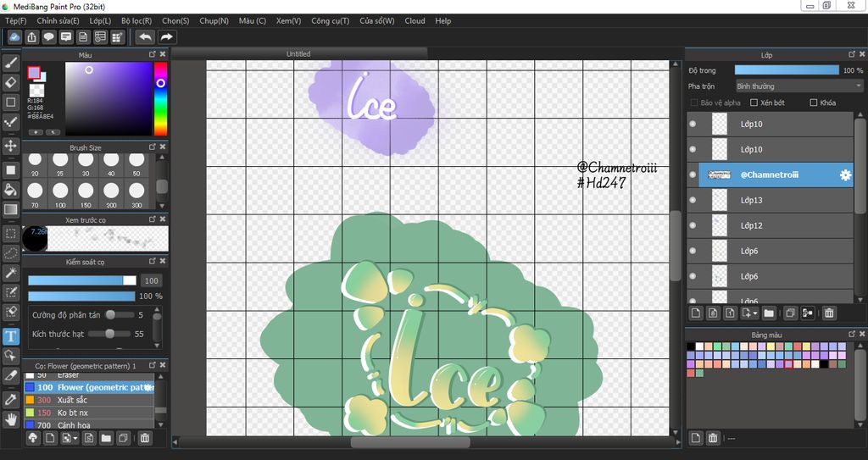Undock the Brush Size panel
The width and height of the screenshot is (868, 460).
pyautogui.click(x=153, y=147)
